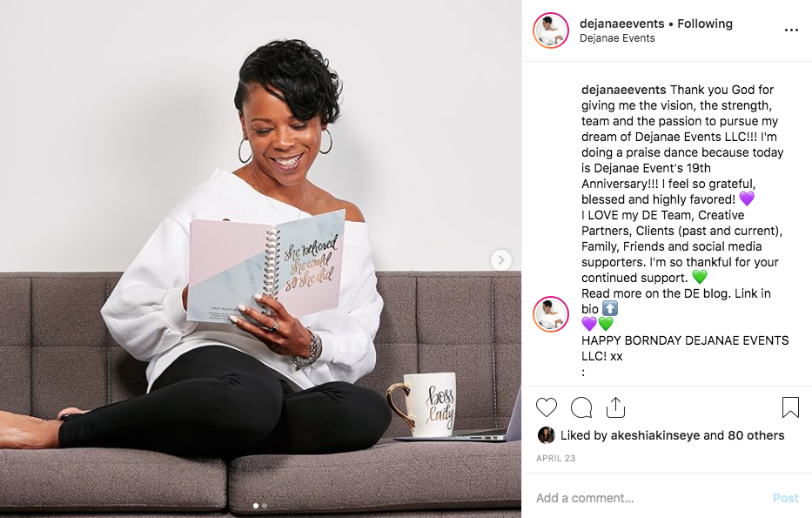Viewport: 812px width, 518px height.
Task: Select the second carousel dot indicator
Action: (x=265, y=506)
